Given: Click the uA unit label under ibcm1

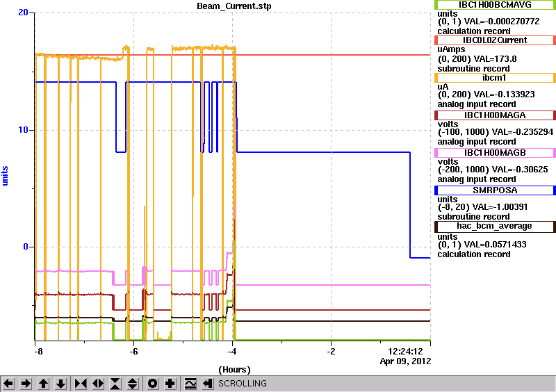Looking at the screenshot, I should point(443,87).
